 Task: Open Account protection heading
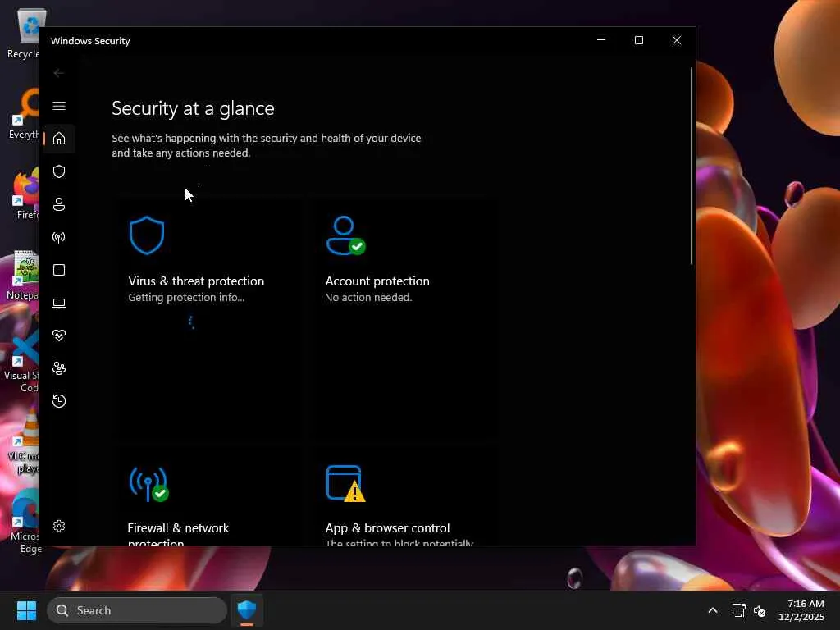coord(377,281)
